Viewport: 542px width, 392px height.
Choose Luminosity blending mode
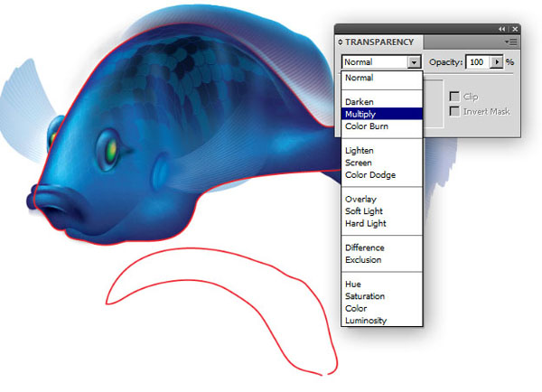[x=382, y=321]
